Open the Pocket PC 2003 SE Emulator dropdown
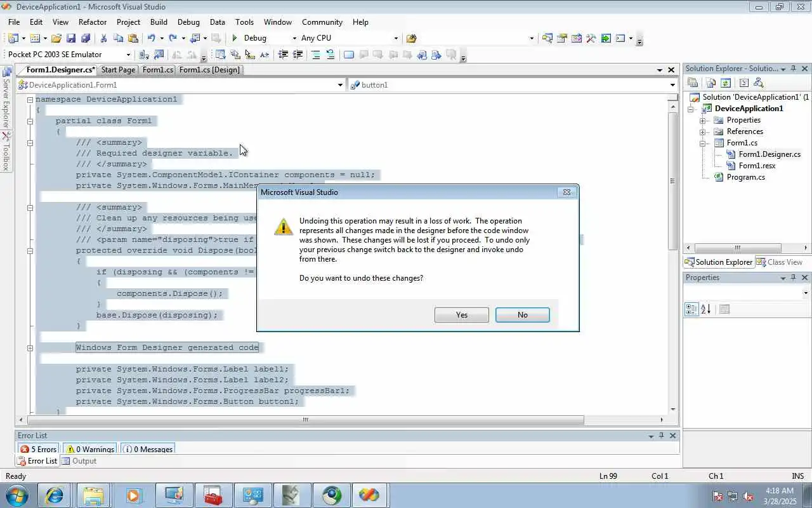The width and height of the screenshot is (812, 508). pos(128,55)
